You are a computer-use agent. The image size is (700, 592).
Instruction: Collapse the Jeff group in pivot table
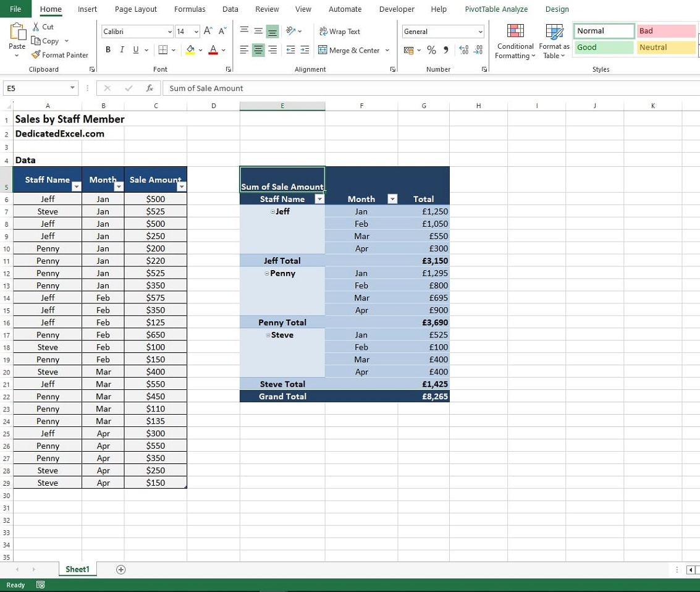[272, 211]
